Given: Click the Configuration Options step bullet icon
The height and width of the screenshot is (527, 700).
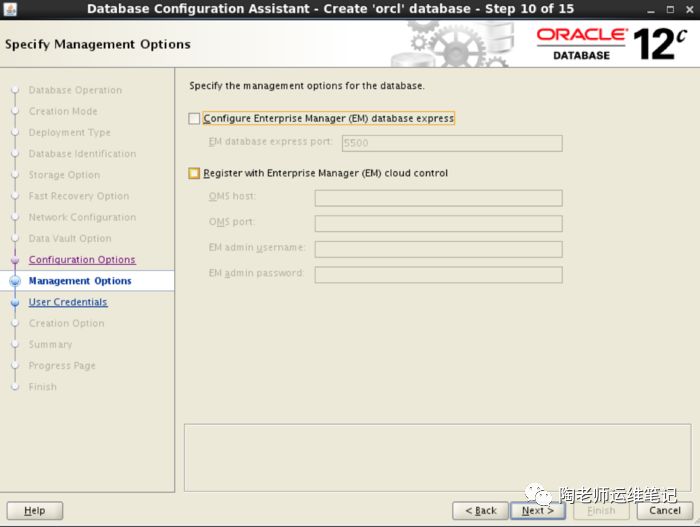Looking at the screenshot, I should 15,260.
